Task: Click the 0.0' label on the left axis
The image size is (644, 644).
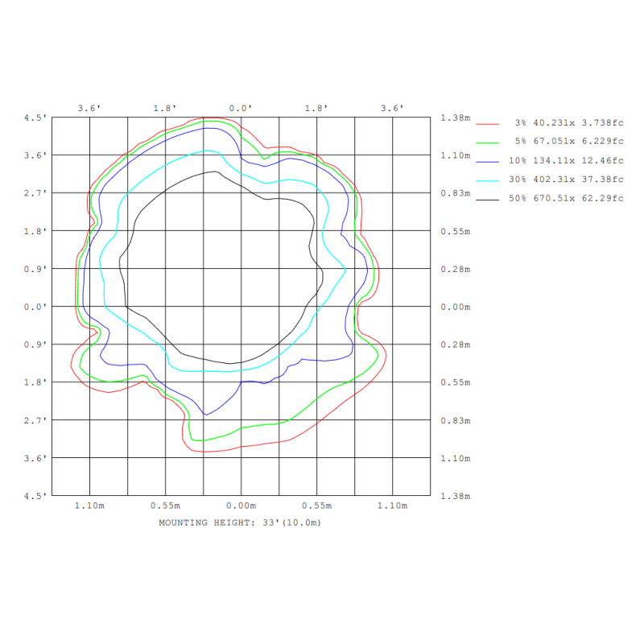Action: 35,307
